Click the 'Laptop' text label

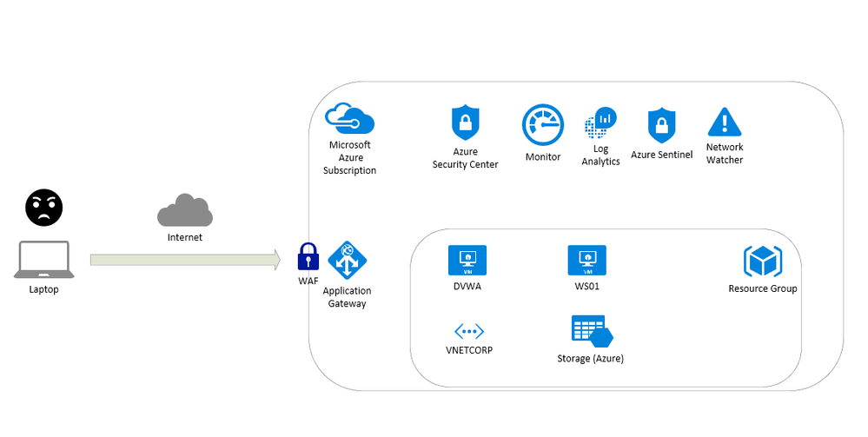[x=43, y=289]
